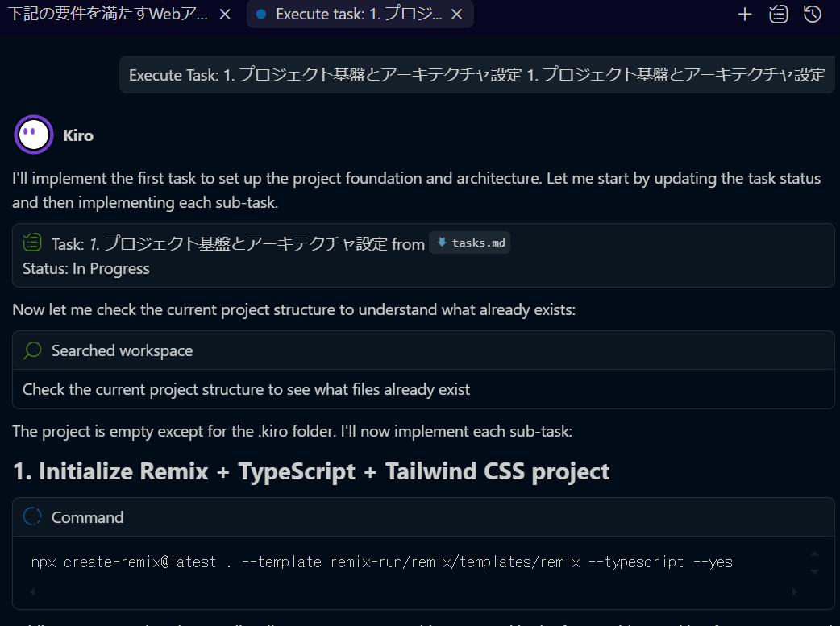This screenshot has height=626, width=840.
Task: Click the task checklist icon beside Task title
Action: [32, 243]
